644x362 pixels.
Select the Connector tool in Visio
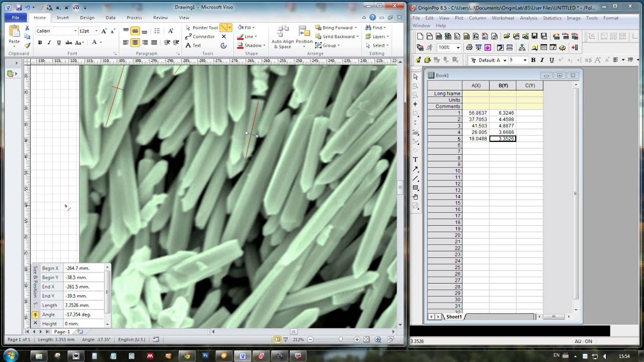pos(200,36)
